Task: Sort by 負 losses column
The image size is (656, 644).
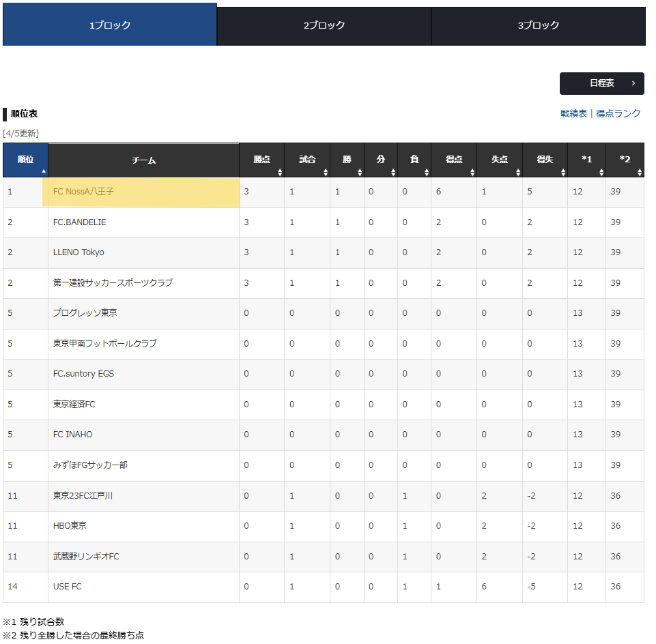Action: click(414, 160)
